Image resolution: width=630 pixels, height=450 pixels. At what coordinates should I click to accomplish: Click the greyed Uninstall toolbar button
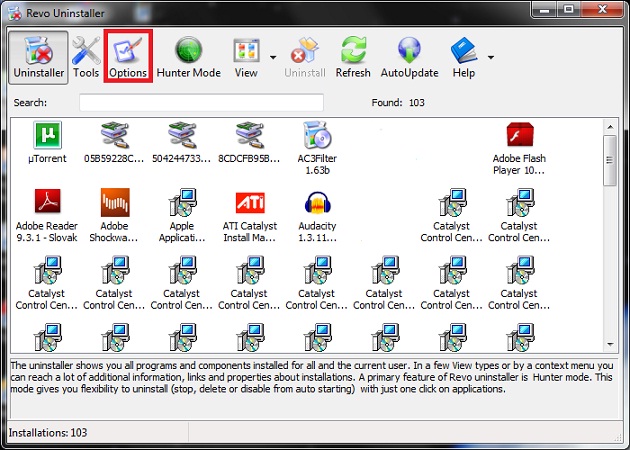coord(305,57)
